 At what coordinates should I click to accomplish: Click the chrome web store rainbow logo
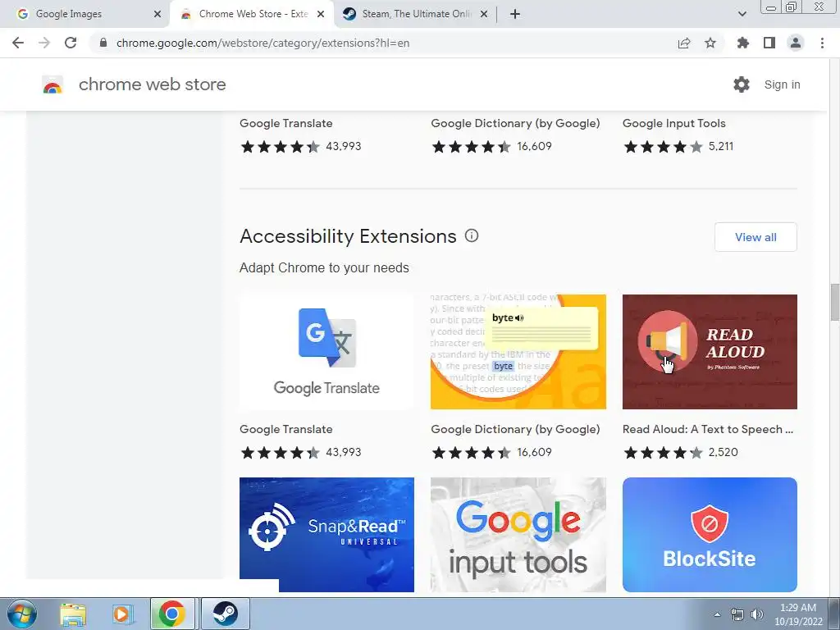(52, 84)
